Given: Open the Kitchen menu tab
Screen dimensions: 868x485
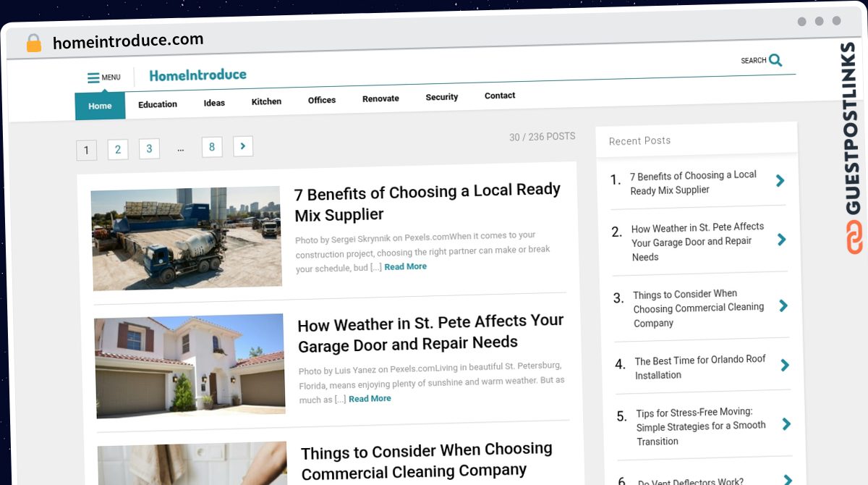Looking at the screenshot, I should pyautogui.click(x=266, y=101).
